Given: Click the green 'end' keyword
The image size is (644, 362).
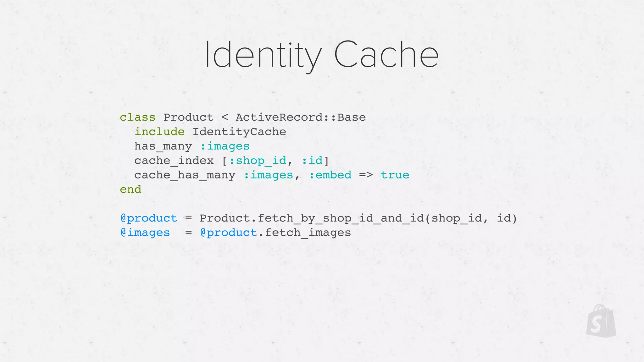Looking at the screenshot, I should tap(131, 189).
